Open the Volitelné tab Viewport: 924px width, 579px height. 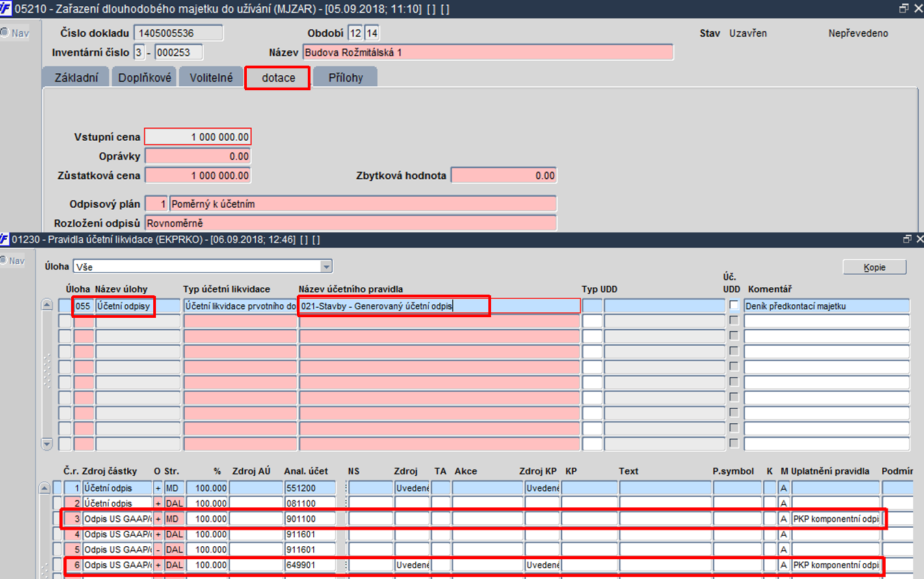click(x=211, y=77)
